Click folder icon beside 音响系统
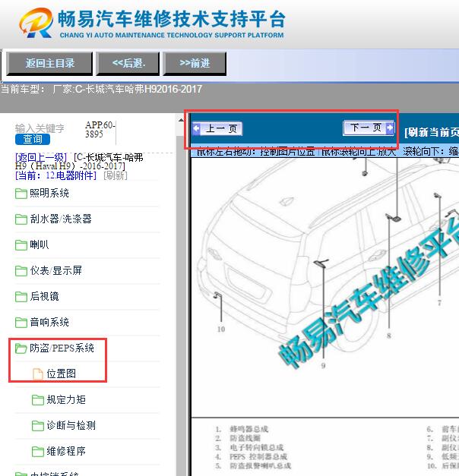Screen dimensions: 459x476 click(21, 323)
